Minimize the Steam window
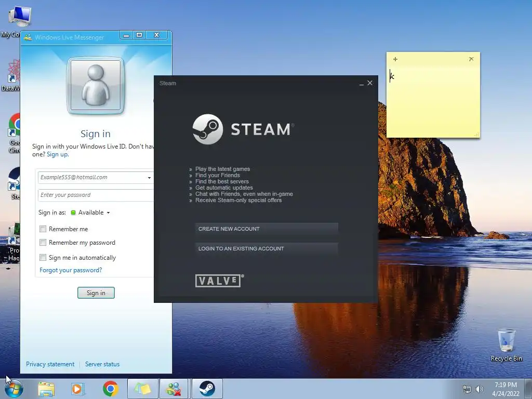Viewport: 532px width, 399px height. [x=362, y=83]
